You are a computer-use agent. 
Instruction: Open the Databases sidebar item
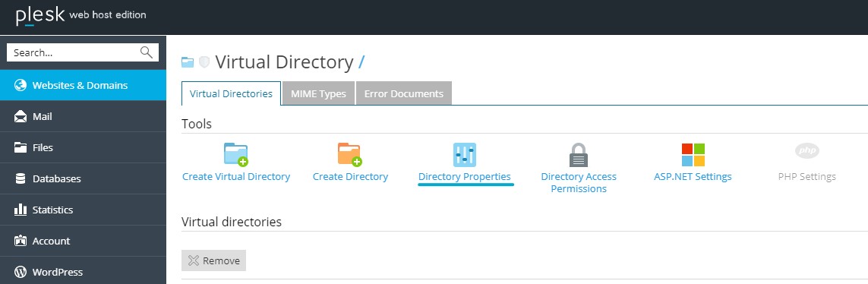coord(83,178)
